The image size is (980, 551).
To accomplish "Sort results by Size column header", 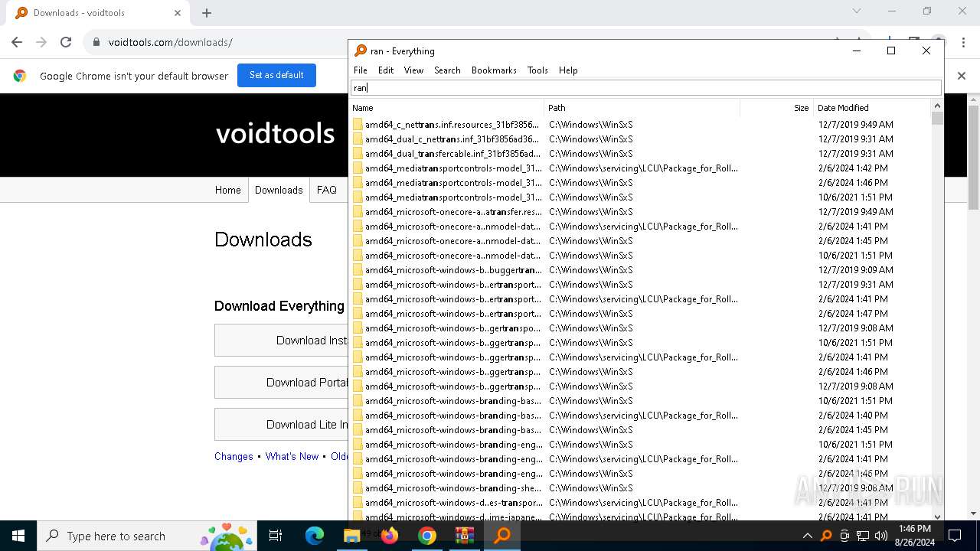I will (776, 108).
